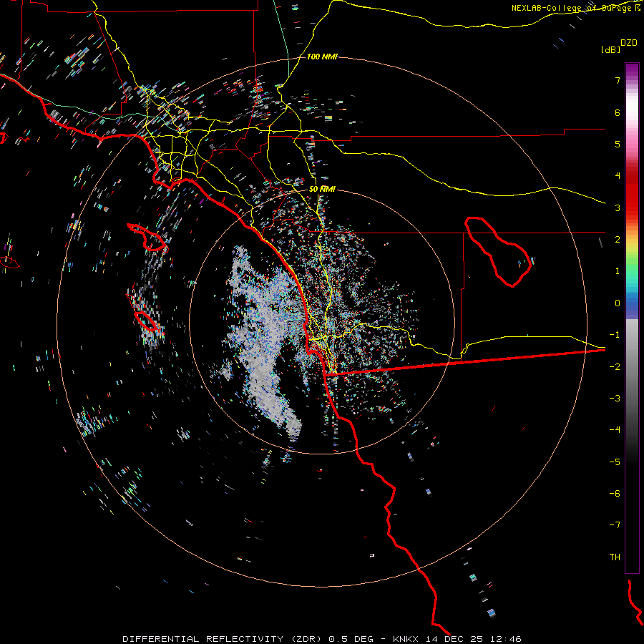This screenshot has width=644, height=644.
Task: Click the "100 NMI" range ring label
Action: (x=322, y=57)
